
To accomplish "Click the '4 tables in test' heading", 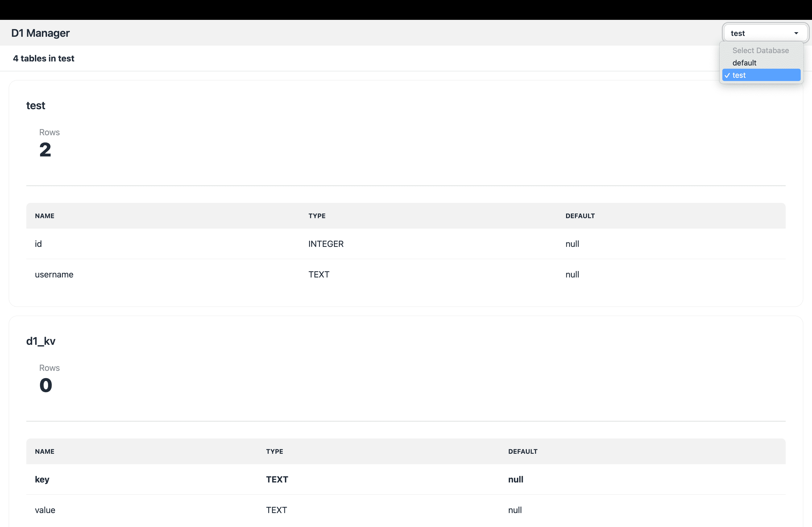I will pyautogui.click(x=43, y=58).
